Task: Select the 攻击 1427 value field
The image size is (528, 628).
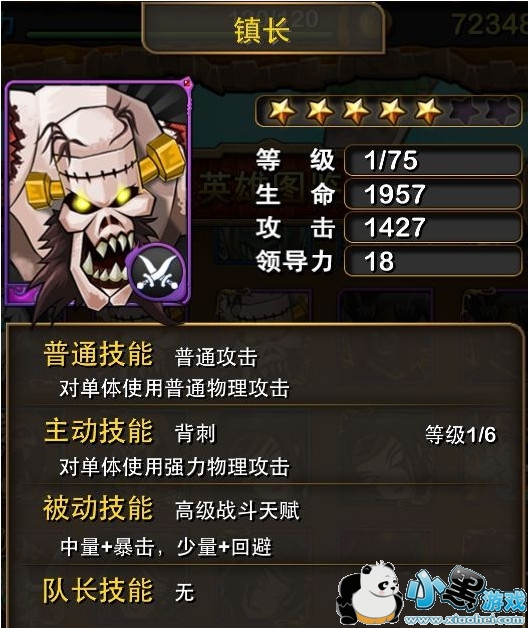Action: pyautogui.click(x=433, y=227)
